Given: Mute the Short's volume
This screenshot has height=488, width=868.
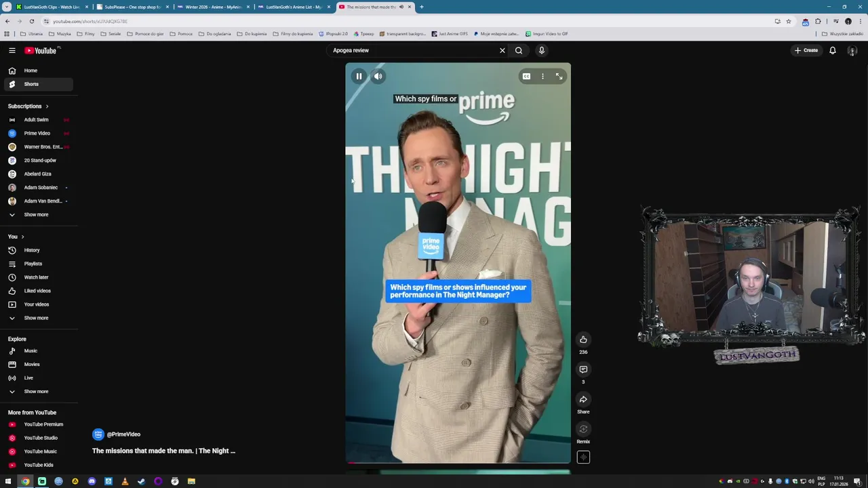Looking at the screenshot, I should pos(378,76).
